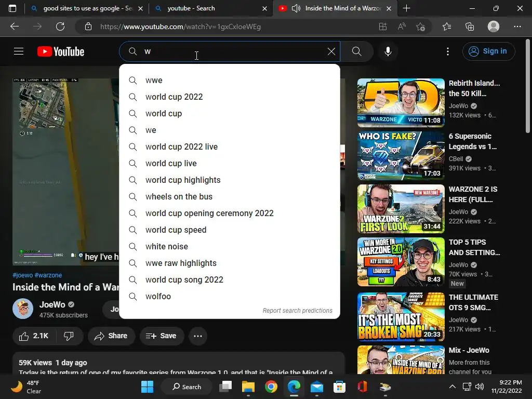Select the 'we' suggestion
The height and width of the screenshot is (399, 532).
(x=230, y=130)
